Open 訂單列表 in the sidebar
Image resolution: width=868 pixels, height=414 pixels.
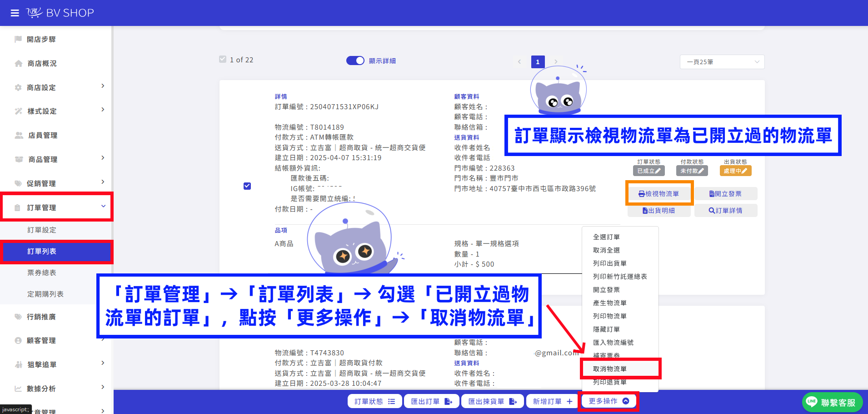pos(56,252)
